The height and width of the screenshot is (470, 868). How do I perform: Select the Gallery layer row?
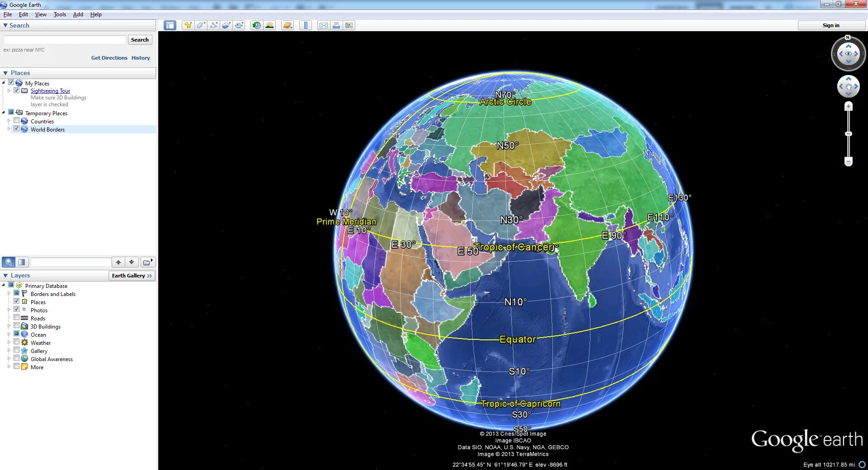tap(39, 351)
